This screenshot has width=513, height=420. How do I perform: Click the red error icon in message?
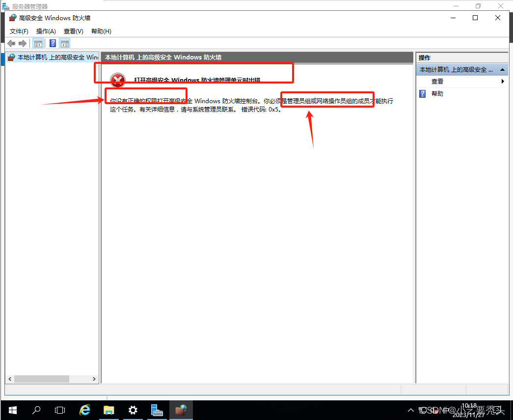(118, 80)
